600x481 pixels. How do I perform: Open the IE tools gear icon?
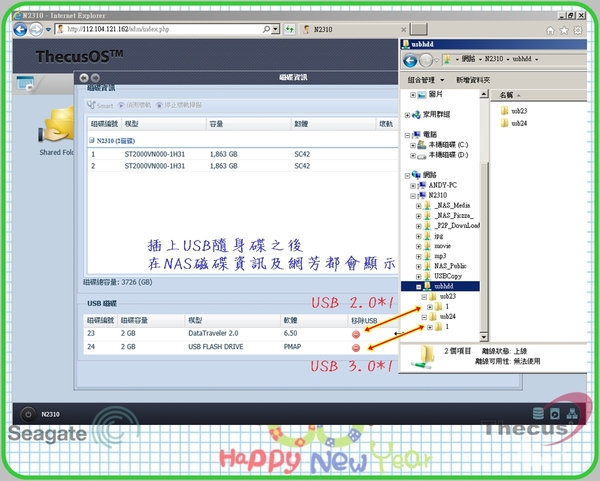(x=578, y=30)
